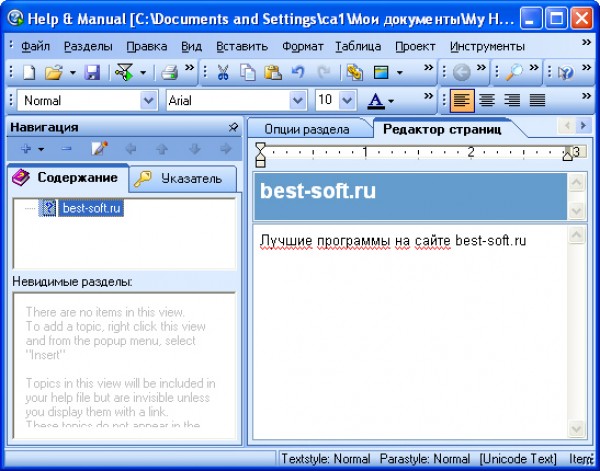The width and height of the screenshot is (600, 471).
Task: Open the Формат menu
Action: click(x=303, y=46)
